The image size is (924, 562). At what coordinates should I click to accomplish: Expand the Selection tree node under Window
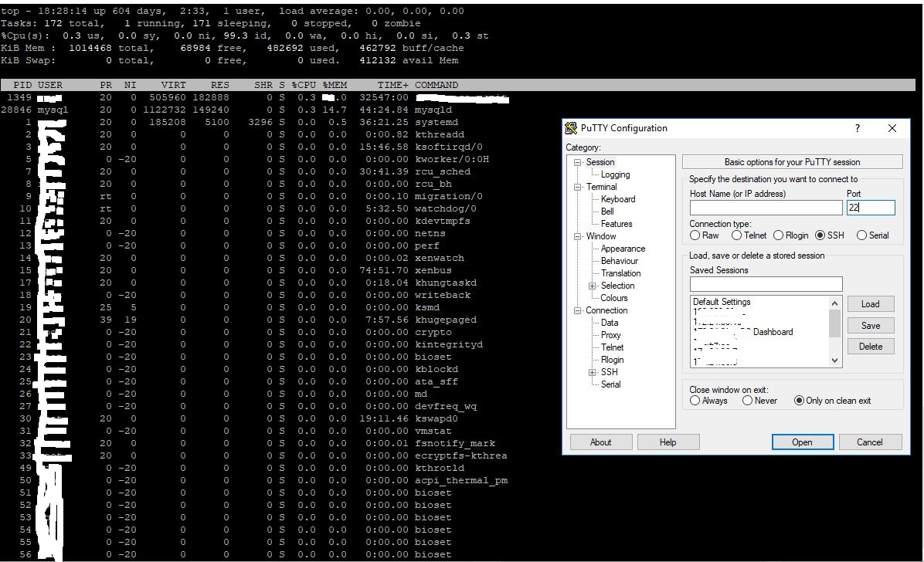click(x=593, y=286)
